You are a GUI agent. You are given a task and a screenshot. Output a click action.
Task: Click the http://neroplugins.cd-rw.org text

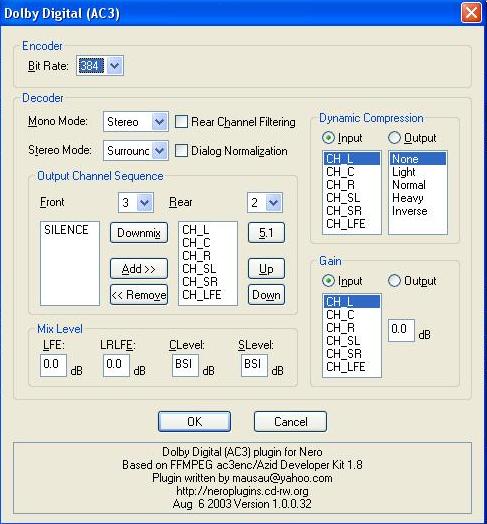(x=242, y=491)
